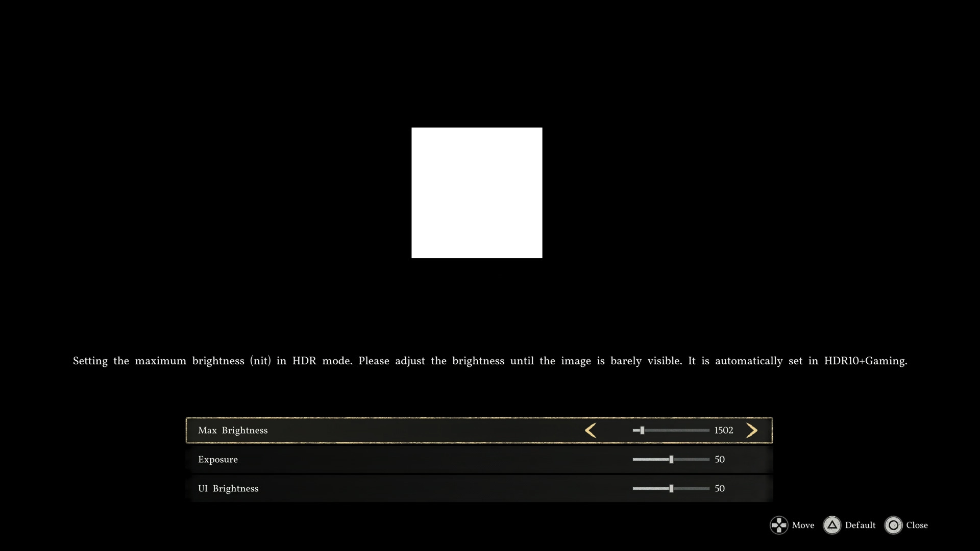Click the Exposure value of 50
980x551 pixels.
coord(720,460)
